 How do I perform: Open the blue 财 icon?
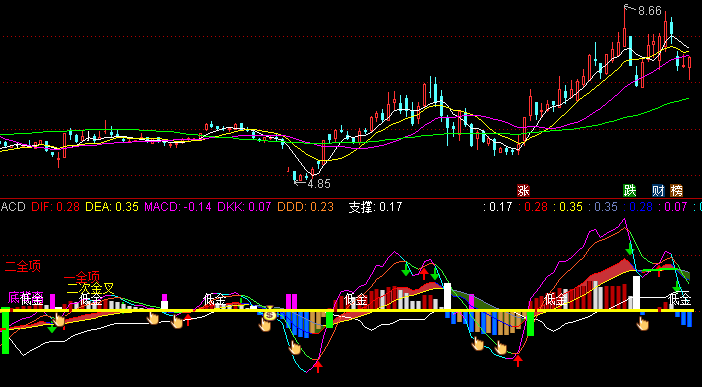pyautogui.click(x=658, y=190)
